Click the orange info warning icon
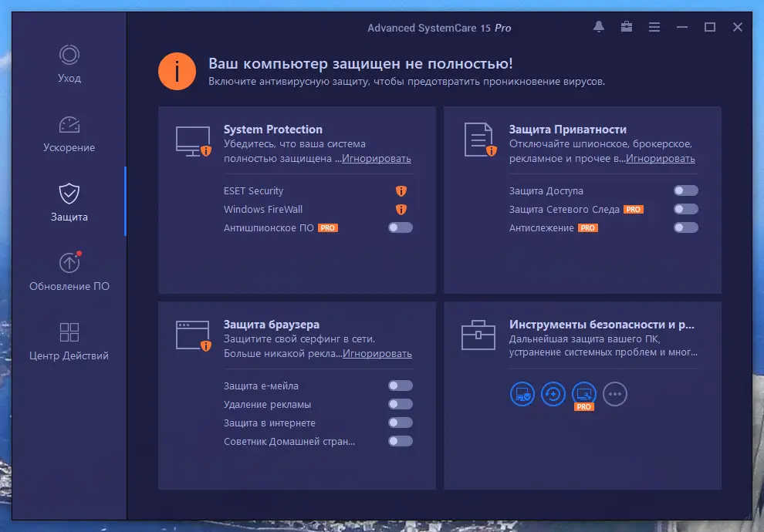This screenshot has width=764, height=532. [177, 72]
